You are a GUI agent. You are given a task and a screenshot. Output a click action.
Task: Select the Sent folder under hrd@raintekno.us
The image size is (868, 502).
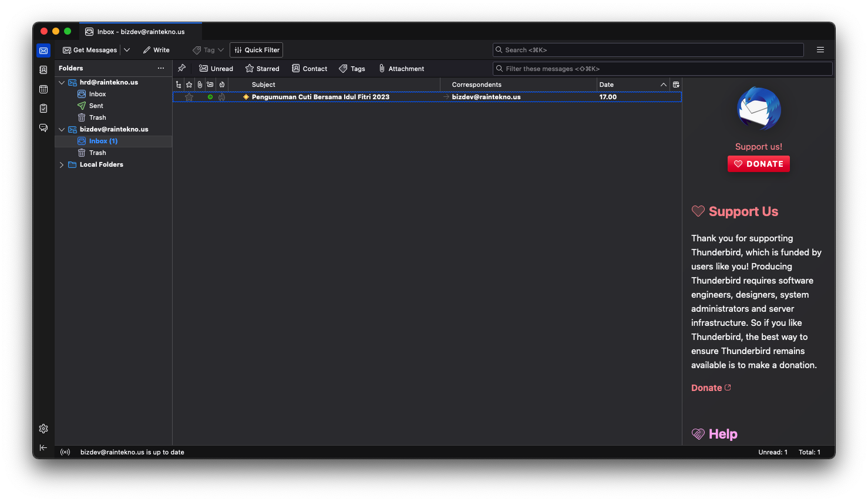96,106
